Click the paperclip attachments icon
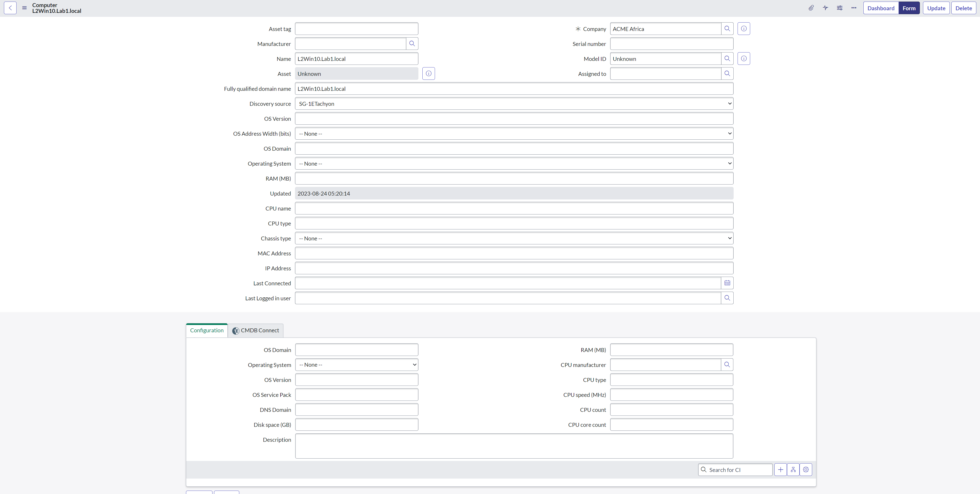This screenshot has width=980, height=494. click(x=811, y=8)
